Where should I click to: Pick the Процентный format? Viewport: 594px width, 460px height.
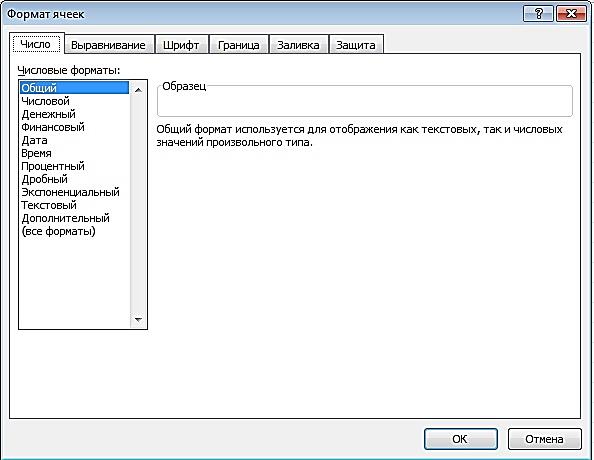[74, 166]
